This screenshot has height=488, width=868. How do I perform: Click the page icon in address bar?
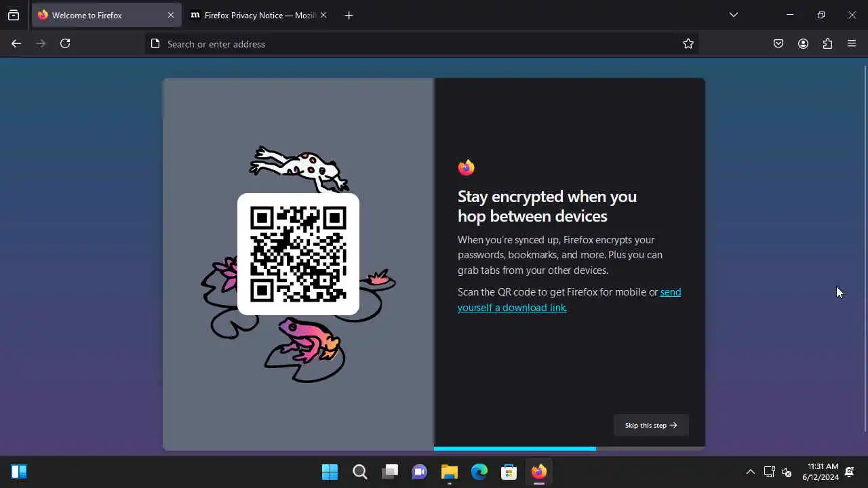click(x=155, y=43)
